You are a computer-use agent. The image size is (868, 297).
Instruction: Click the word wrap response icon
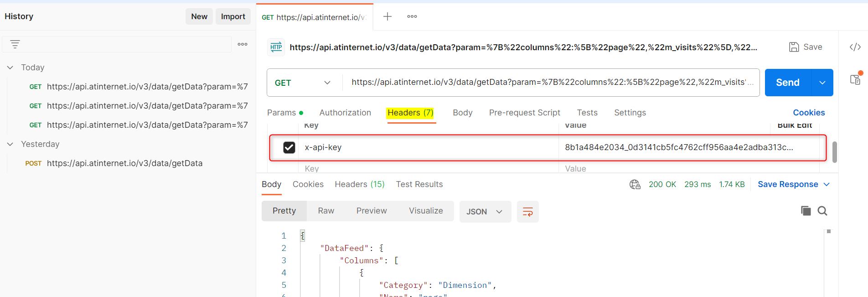coord(527,212)
